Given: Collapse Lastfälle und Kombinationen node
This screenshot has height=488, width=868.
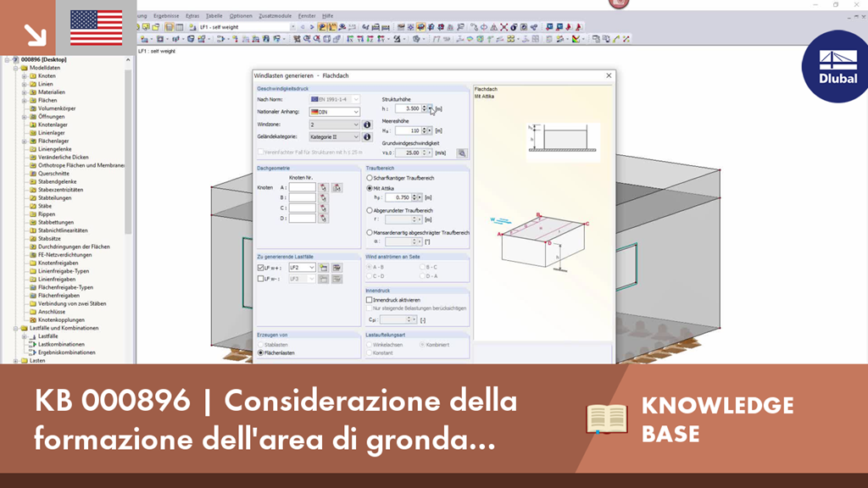Looking at the screenshot, I should click(x=16, y=328).
